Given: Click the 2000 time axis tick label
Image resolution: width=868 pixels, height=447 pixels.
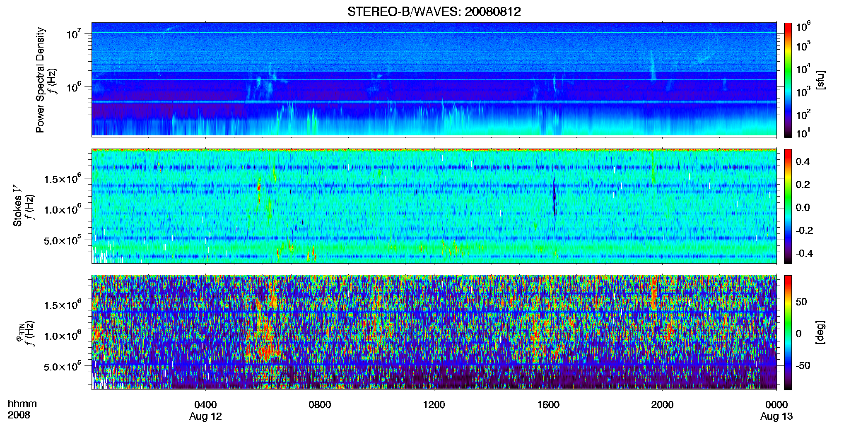Looking at the screenshot, I should coord(662,404).
